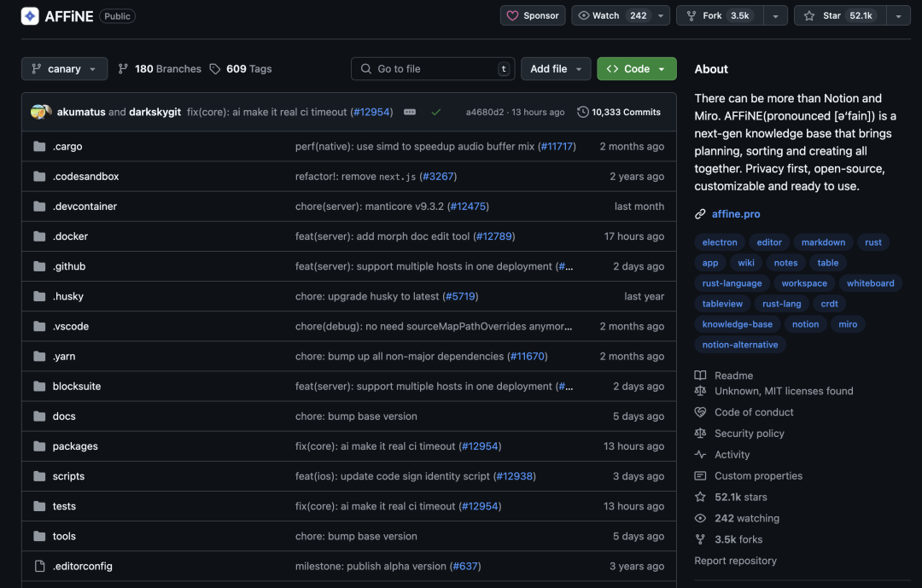This screenshot has width=922, height=588.
Task: Open the Star lists dropdown arrow
Action: (898, 15)
